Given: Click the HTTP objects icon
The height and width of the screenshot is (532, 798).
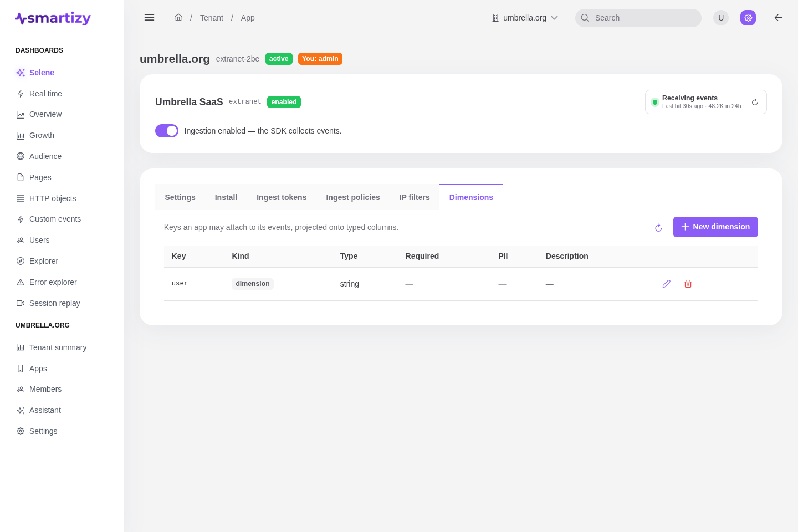Looking at the screenshot, I should click(21, 198).
